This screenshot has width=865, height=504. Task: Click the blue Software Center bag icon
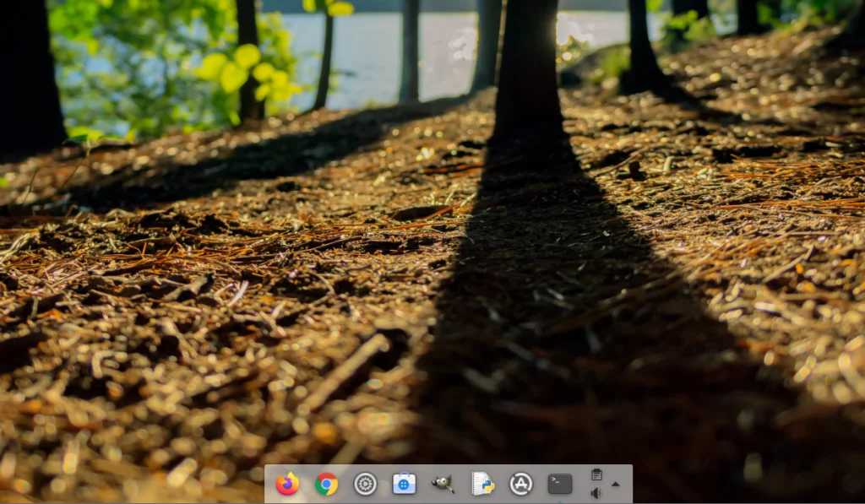[403, 483]
